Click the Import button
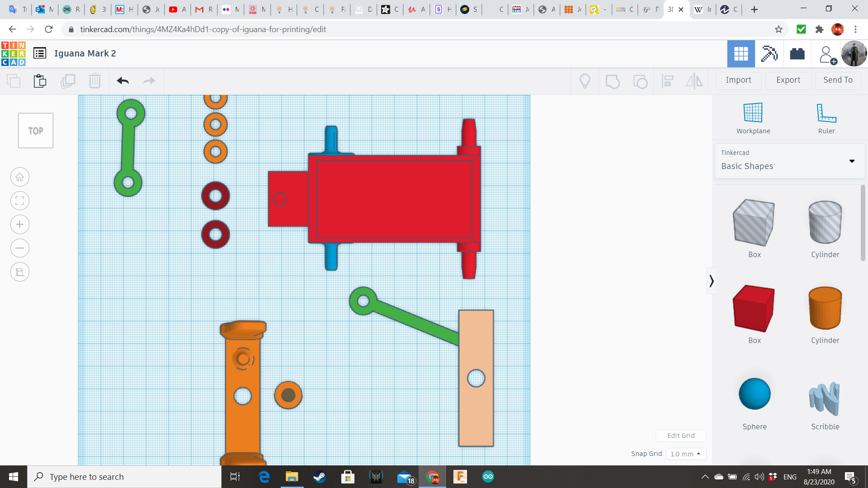 738,80
